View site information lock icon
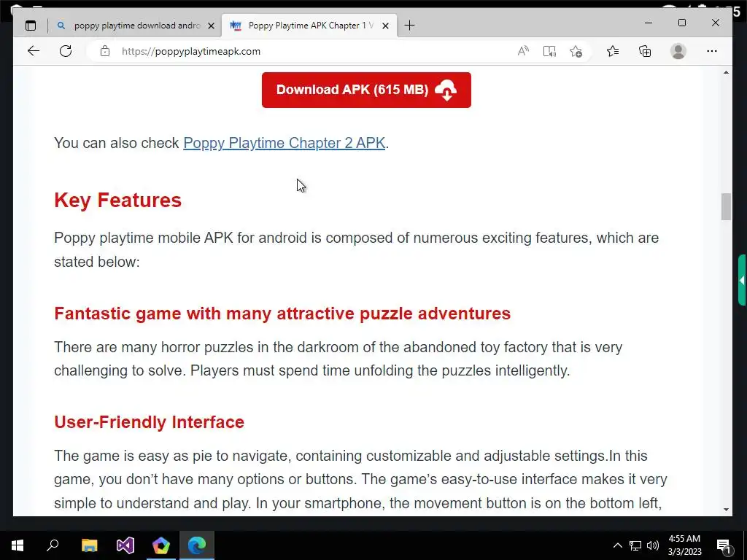The height and width of the screenshot is (560, 747). tap(105, 51)
